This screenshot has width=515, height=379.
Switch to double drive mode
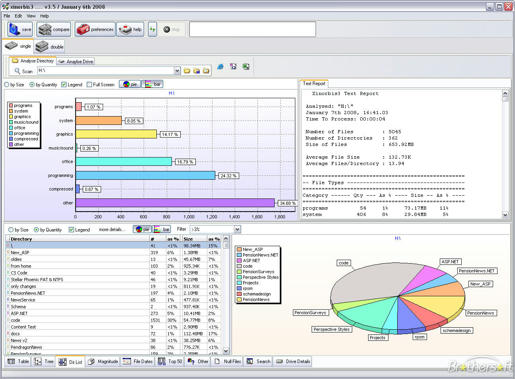(50, 47)
